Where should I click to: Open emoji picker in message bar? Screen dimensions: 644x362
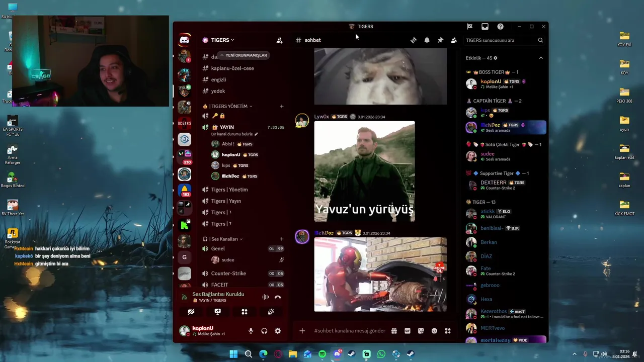click(x=434, y=331)
